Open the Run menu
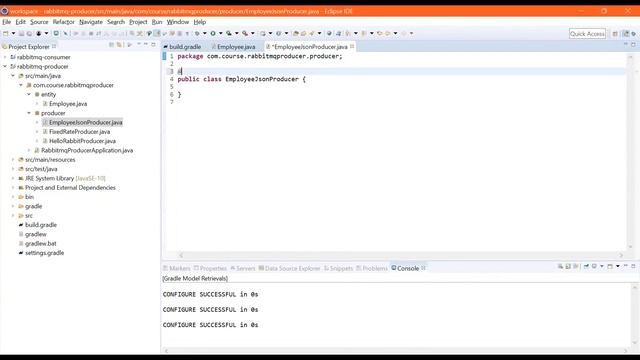 pos(157,22)
